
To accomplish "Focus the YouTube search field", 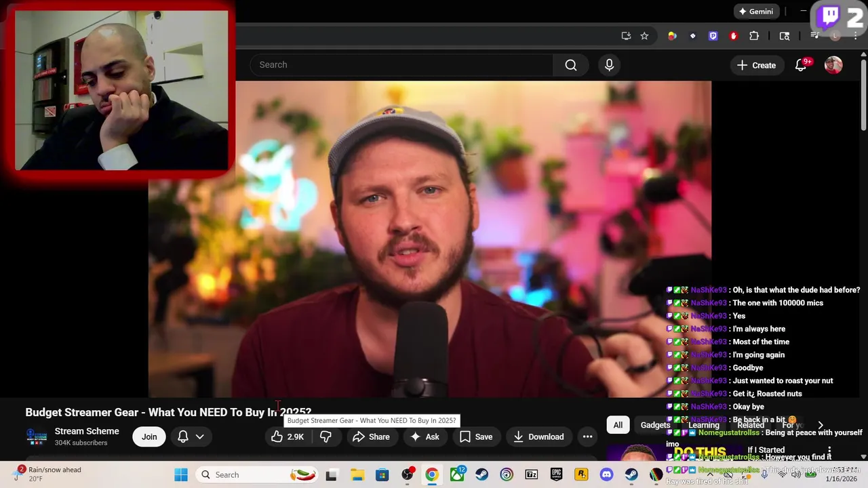I will click(x=401, y=65).
